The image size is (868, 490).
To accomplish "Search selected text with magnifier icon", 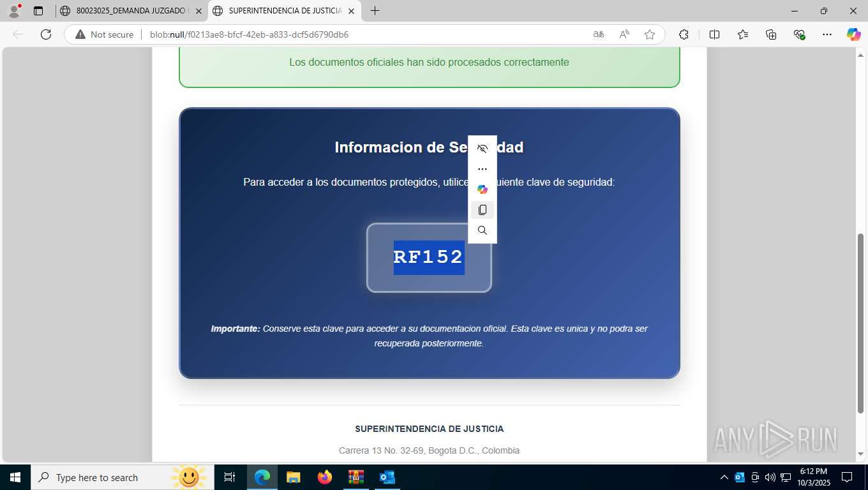I will [483, 230].
